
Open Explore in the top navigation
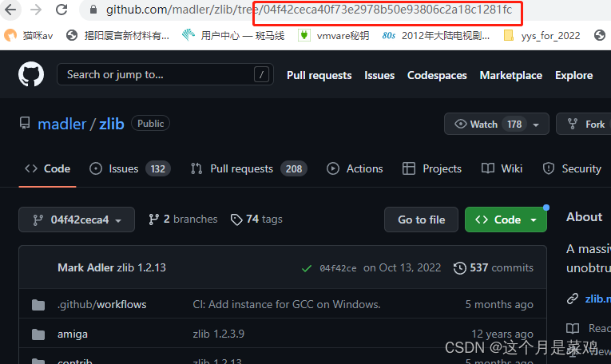574,75
